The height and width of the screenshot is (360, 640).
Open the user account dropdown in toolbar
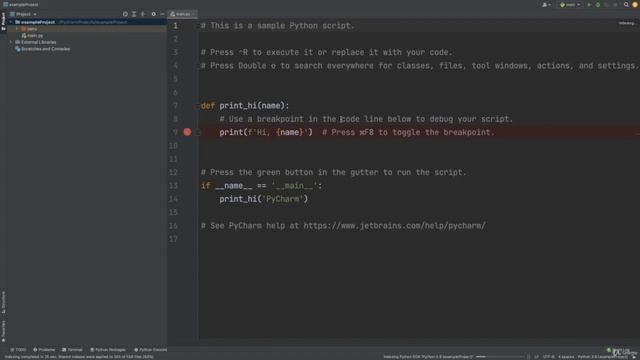pos(546,5)
